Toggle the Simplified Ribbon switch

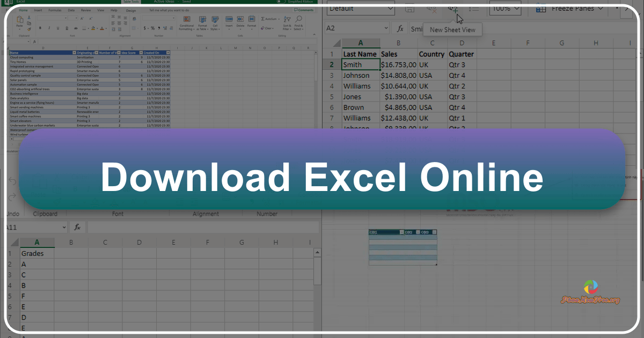pyautogui.click(x=279, y=2)
